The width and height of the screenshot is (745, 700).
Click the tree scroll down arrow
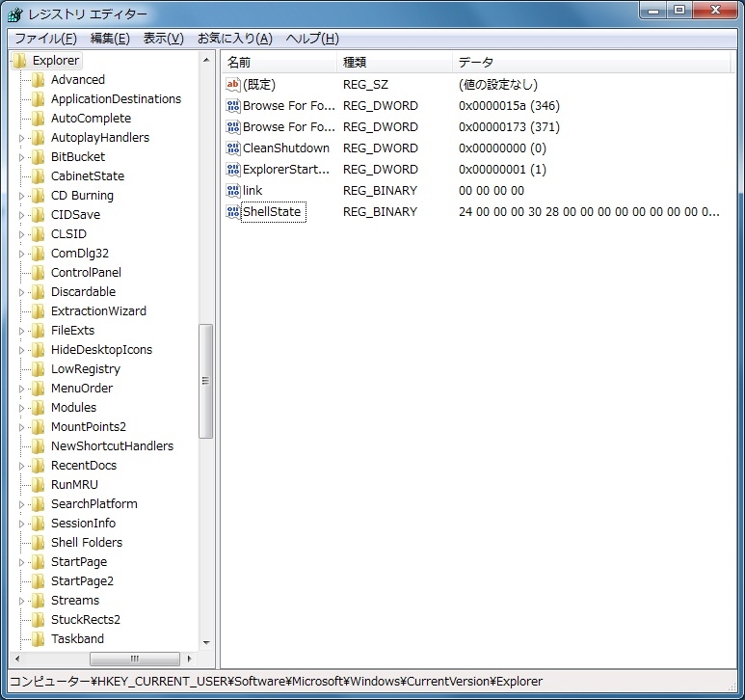tap(206, 642)
